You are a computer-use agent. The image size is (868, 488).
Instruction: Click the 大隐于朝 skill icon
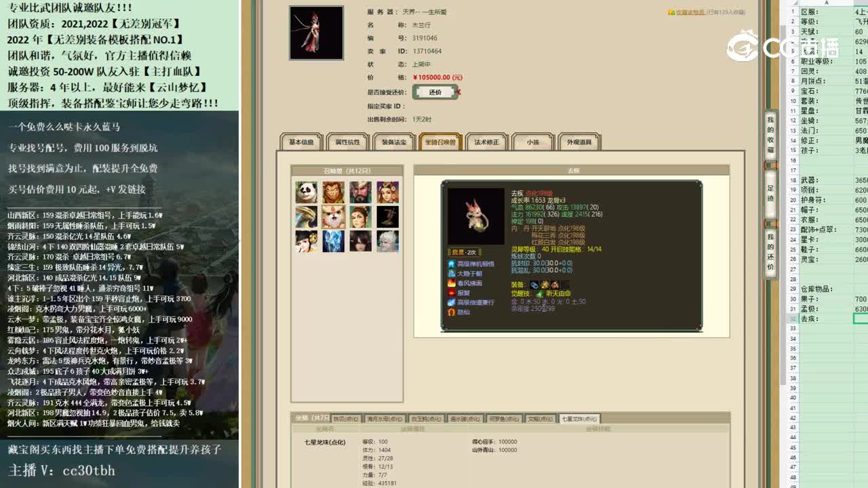(452, 273)
